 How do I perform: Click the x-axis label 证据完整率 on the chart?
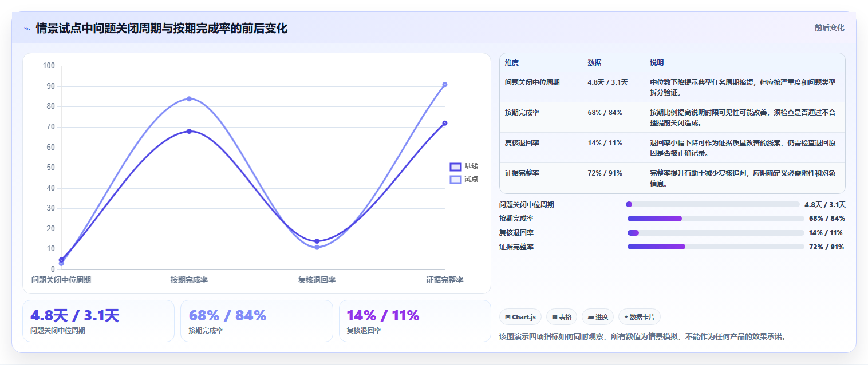pos(445,280)
